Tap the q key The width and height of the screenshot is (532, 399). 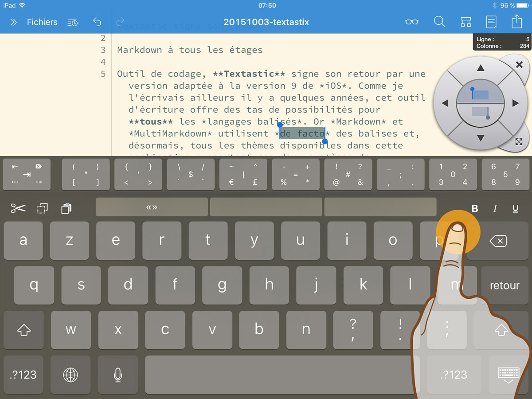click(x=34, y=285)
